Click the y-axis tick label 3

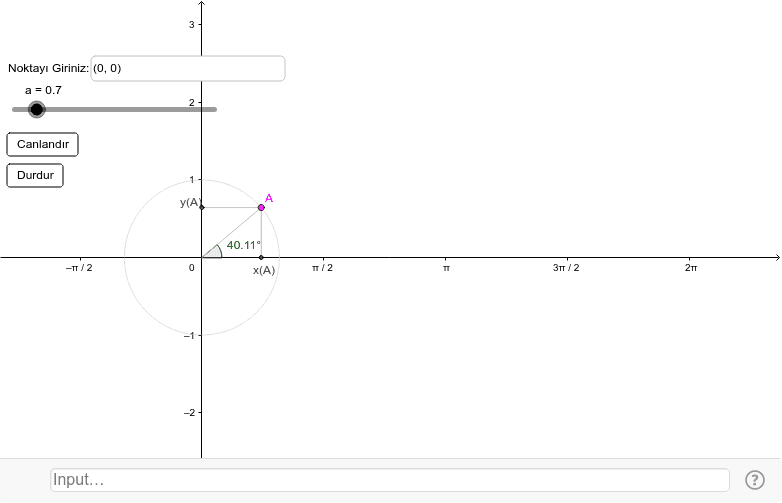tap(192, 24)
